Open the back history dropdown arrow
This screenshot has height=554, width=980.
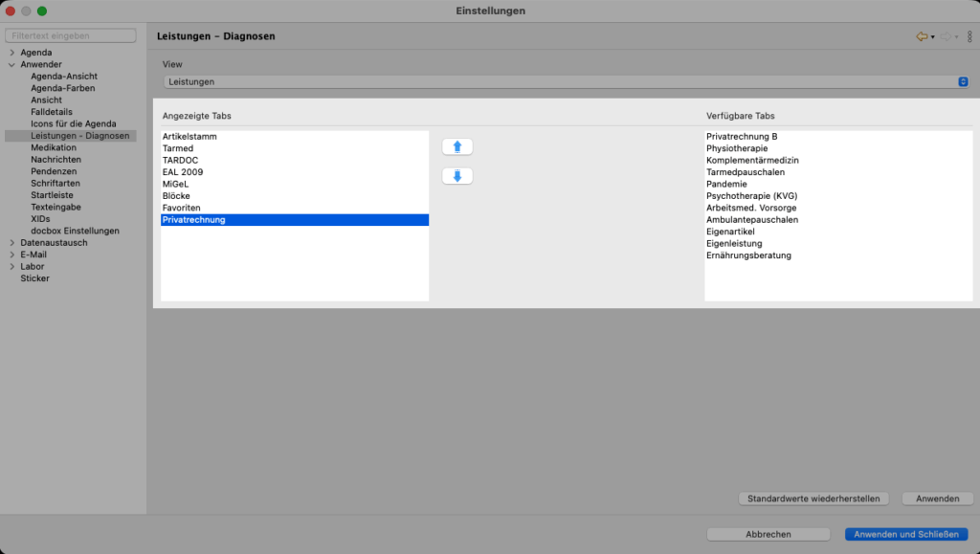coord(933,36)
